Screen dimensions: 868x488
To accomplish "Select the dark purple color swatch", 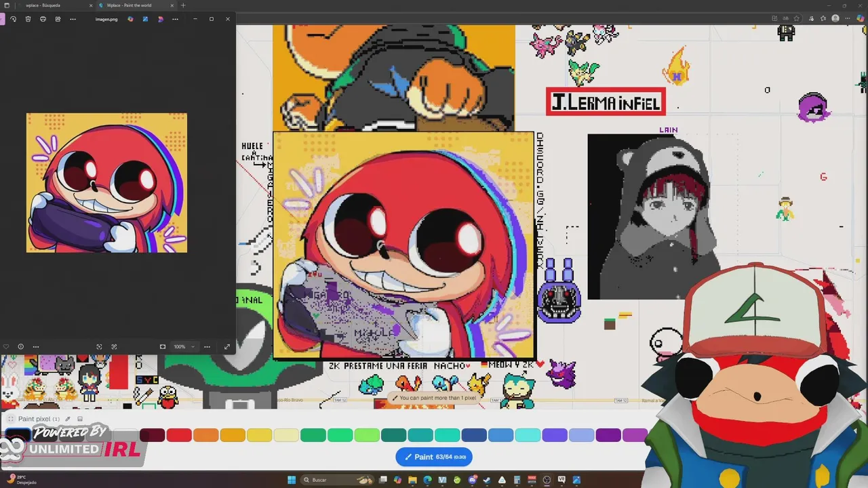I will [608, 435].
